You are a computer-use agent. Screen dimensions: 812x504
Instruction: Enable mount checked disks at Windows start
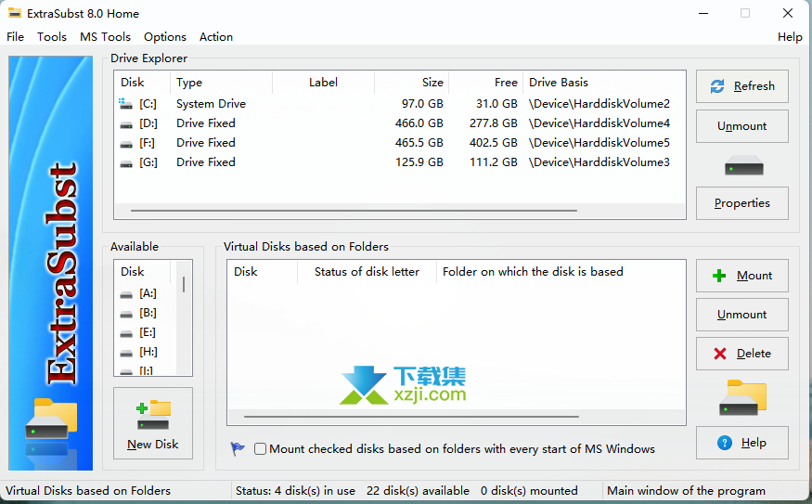click(x=260, y=448)
